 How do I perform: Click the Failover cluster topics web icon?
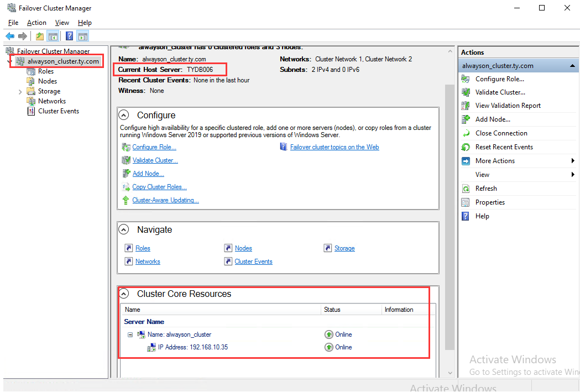(283, 147)
